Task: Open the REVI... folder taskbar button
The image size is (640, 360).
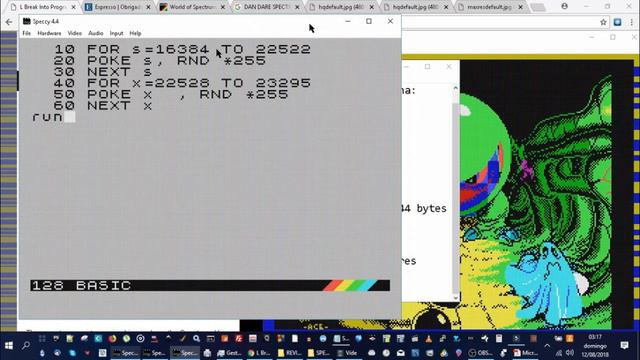Action: [x=289, y=353]
